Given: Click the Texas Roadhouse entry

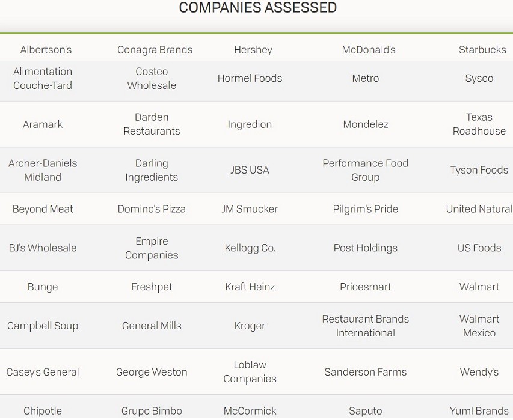Looking at the screenshot, I should (x=479, y=124).
